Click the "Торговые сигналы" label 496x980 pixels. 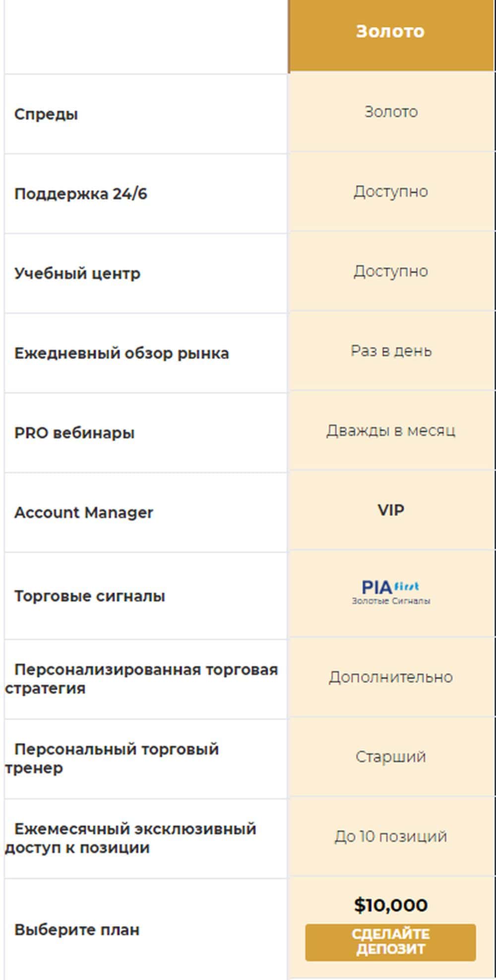pos(90,596)
